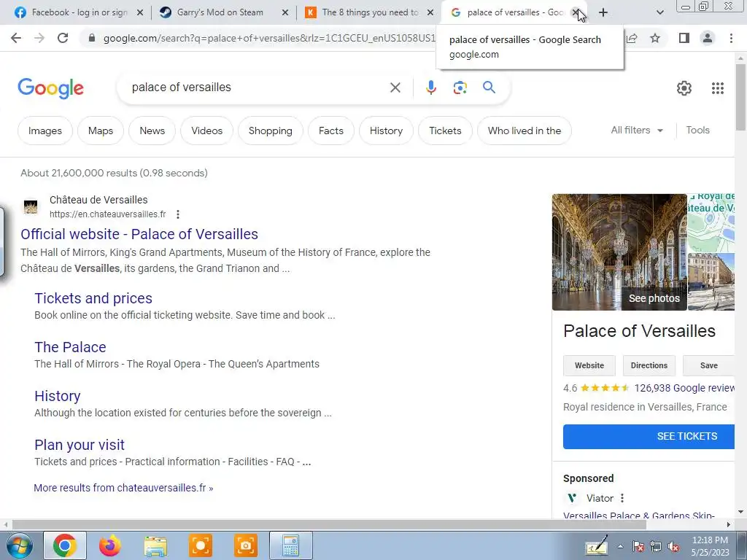Open the search Tools options
This screenshot has width=747, height=560.
pos(697,130)
